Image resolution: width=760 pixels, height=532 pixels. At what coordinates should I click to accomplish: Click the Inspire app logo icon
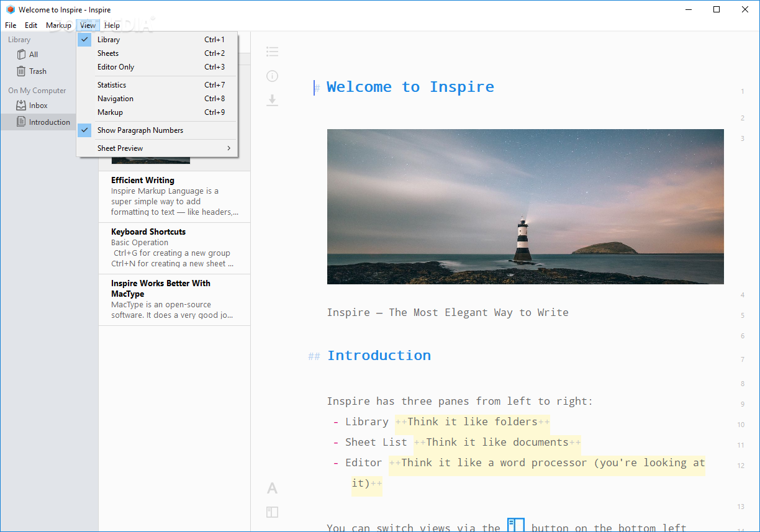pyautogui.click(x=10, y=9)
